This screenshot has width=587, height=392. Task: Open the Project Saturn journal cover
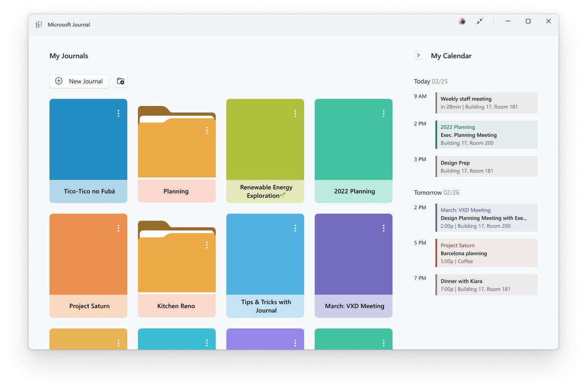pos(89,254)
